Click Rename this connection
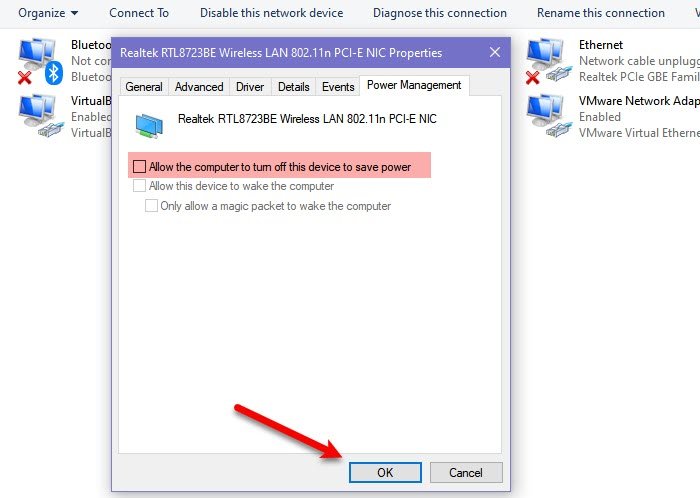700x498 pixels. coord(600,13)
